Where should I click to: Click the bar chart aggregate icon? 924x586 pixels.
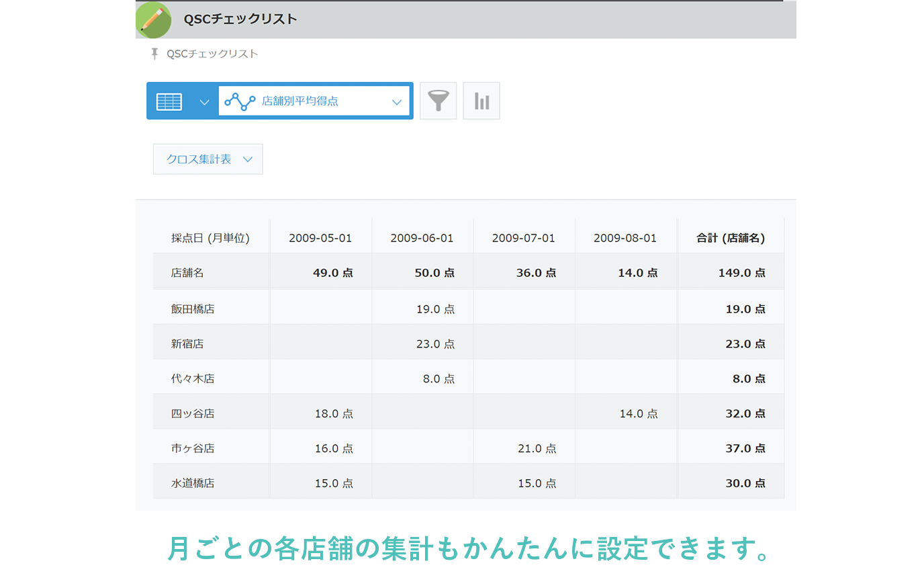click(481, 101)
